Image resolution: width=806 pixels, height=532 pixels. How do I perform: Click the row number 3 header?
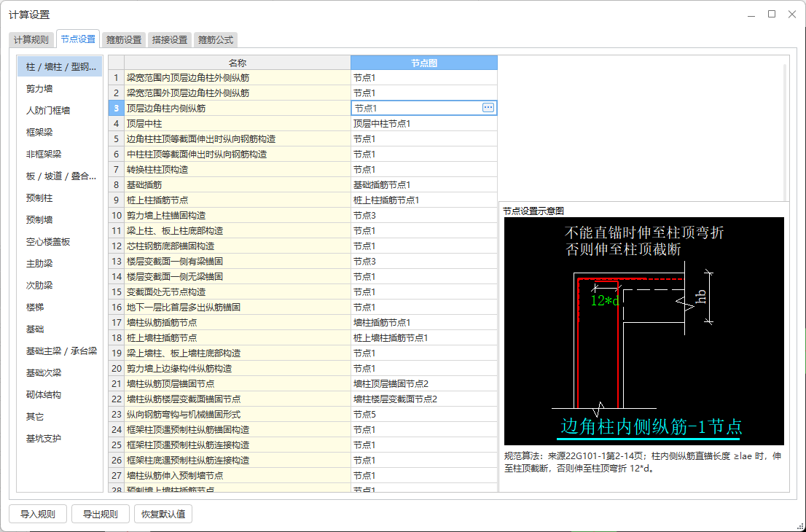tap(116, 109)
